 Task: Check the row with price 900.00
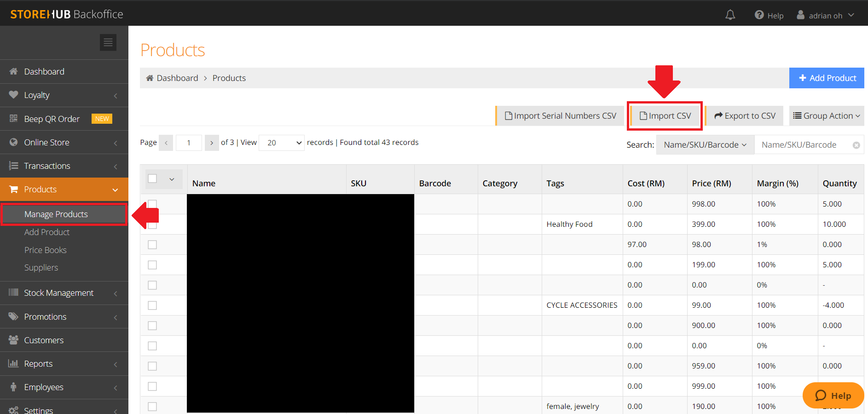(x=152, y=326)
